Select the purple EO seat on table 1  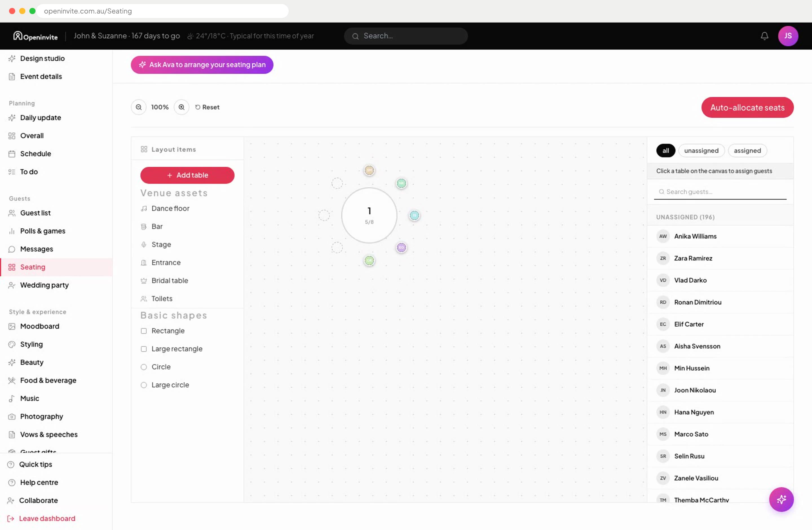click(401, 247)
